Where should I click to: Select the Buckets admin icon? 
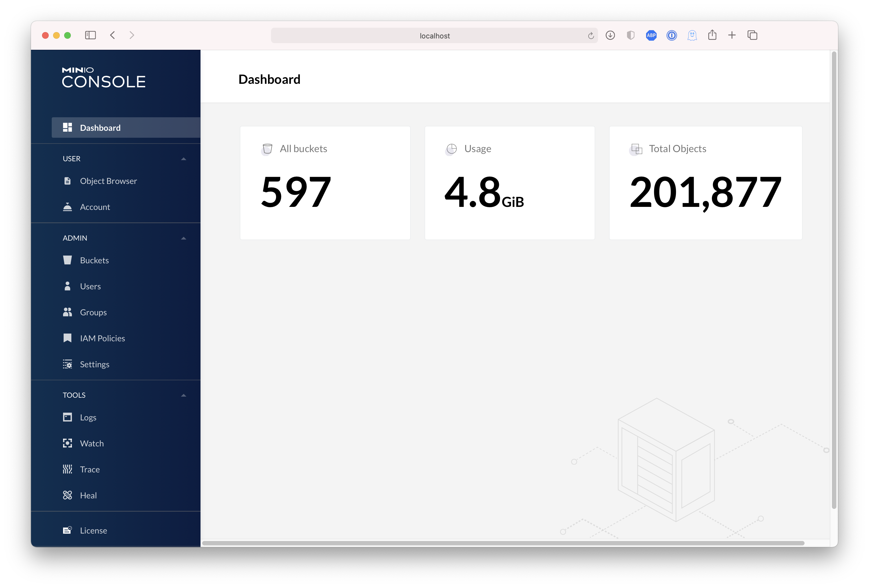coord(68,260)
